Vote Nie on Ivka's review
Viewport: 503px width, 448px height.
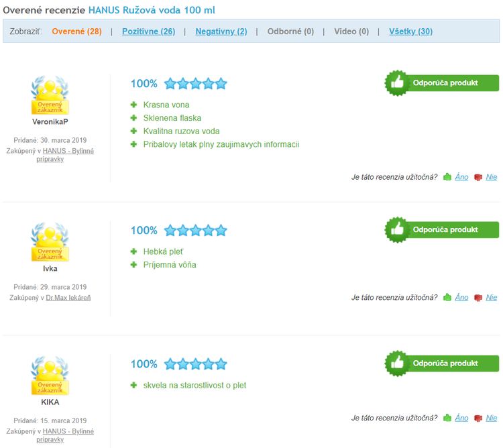tap(492, 298)
